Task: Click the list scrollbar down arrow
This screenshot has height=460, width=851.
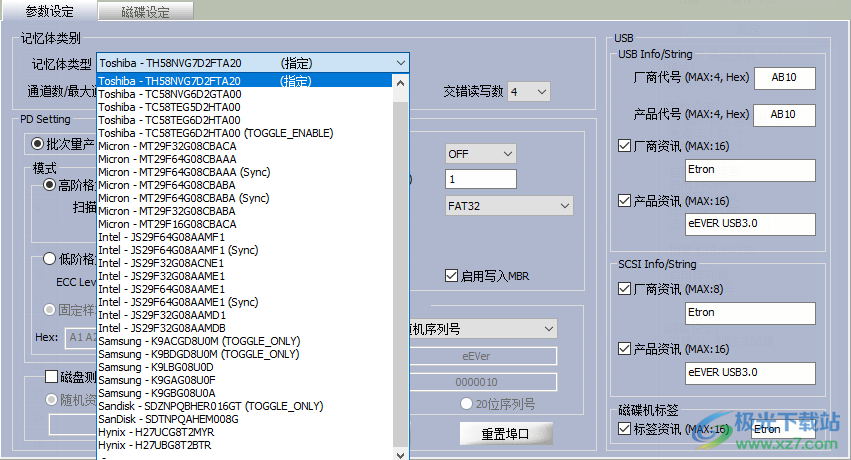Action: [401, 455]
